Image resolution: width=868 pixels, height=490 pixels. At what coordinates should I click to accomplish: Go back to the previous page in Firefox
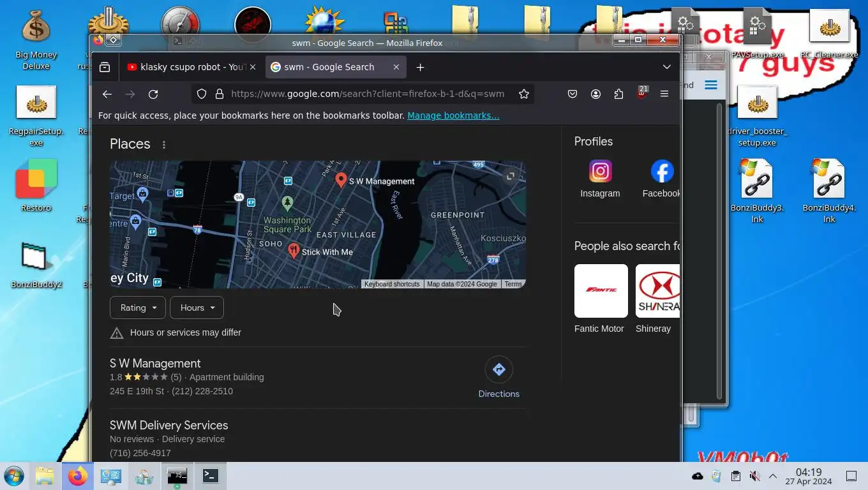click(107, 94)
